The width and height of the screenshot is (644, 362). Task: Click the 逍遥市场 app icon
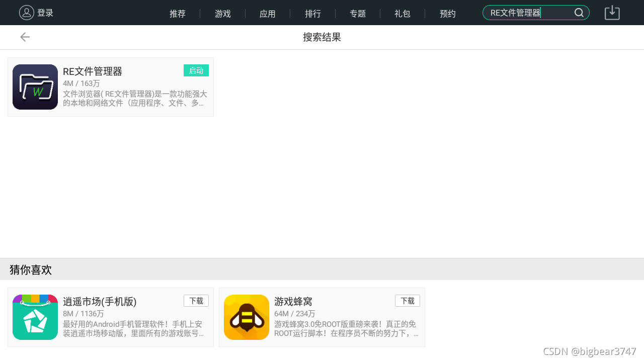(35, 317)
